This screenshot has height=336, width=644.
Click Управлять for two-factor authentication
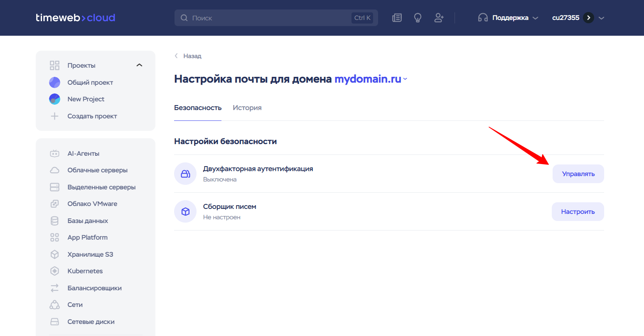578,174
